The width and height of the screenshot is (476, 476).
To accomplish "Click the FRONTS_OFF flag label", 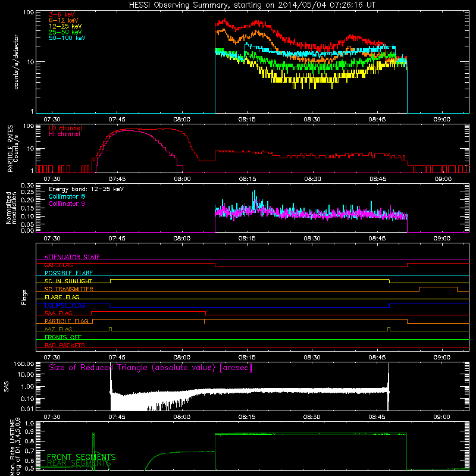I will click(x=63, y=337).
